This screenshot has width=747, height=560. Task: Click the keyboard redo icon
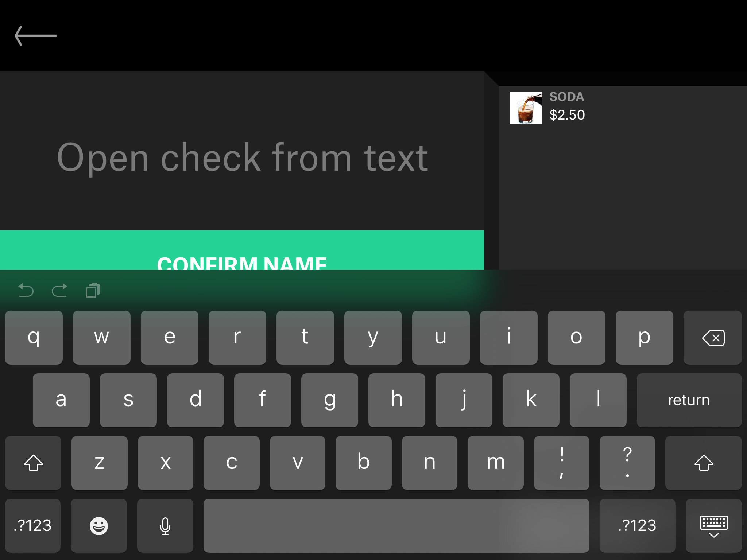point(59,291)
